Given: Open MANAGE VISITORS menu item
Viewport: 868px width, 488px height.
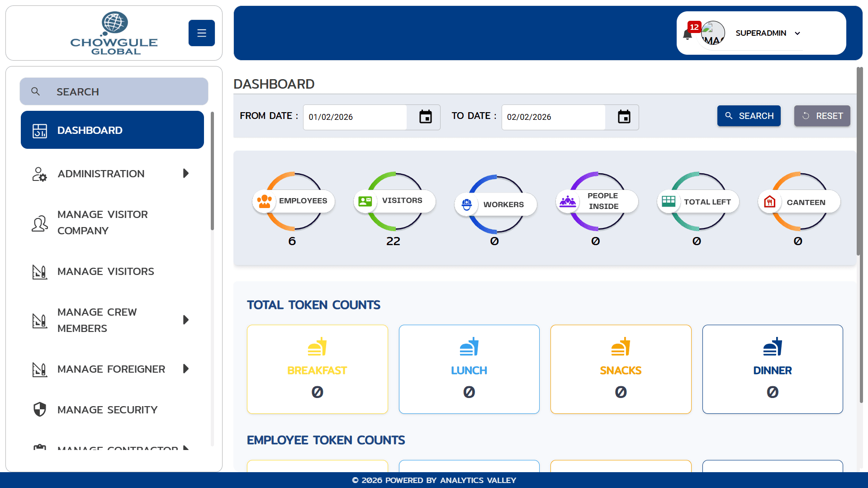Looking at the screenshot, I should pyautogui.click(x=112, y=271).
